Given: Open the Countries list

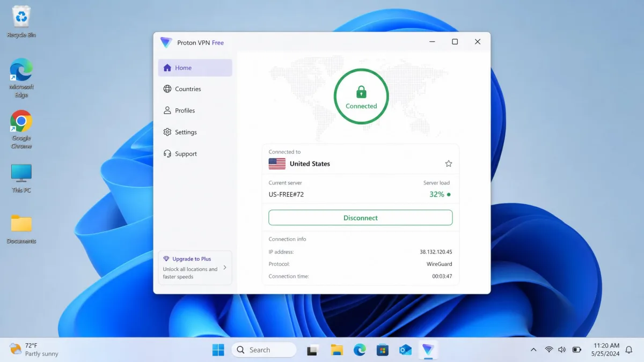Looking at the screenshot, I should coord(195,89).
